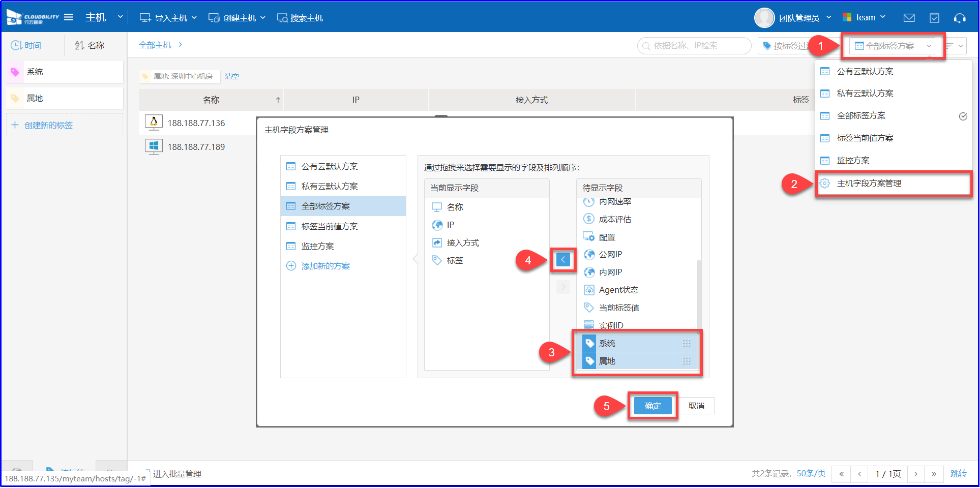Select 监控方案 in dialog list
The height and width of the screenshot is (488, 980).
[317, 247]
